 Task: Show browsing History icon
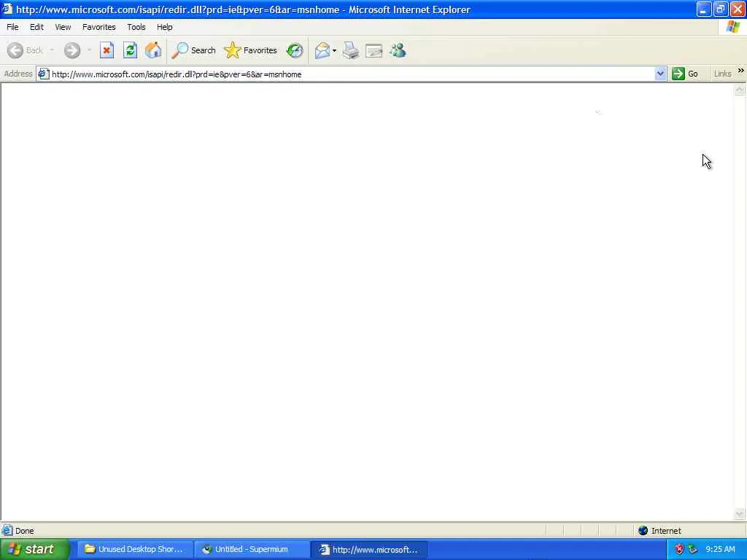295,50
